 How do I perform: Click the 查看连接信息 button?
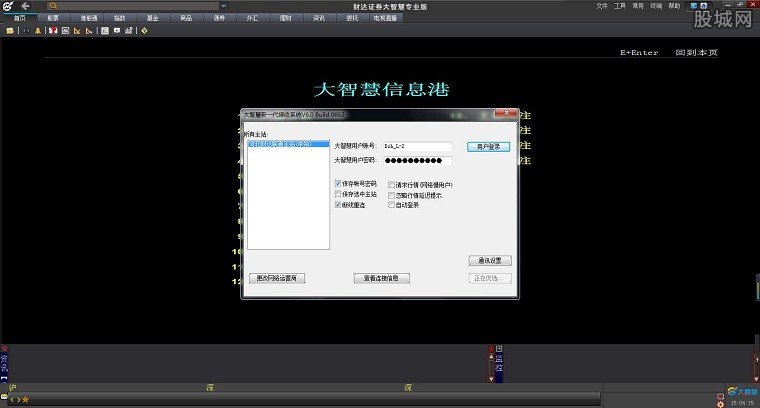pos(381,278)
